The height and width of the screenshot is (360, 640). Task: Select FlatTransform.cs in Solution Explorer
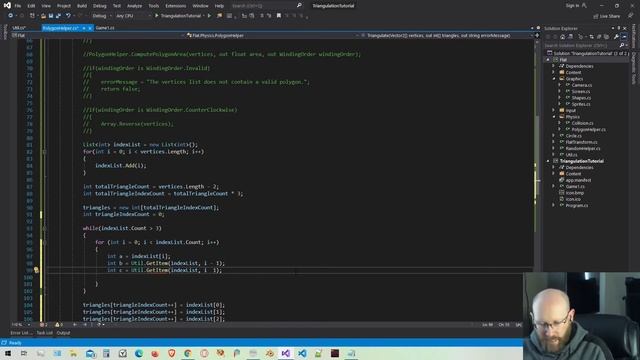[x=581, y=142]
